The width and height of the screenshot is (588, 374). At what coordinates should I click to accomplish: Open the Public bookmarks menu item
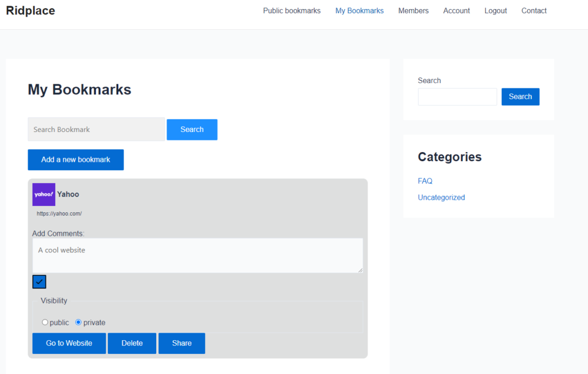(x=292, y=11)
